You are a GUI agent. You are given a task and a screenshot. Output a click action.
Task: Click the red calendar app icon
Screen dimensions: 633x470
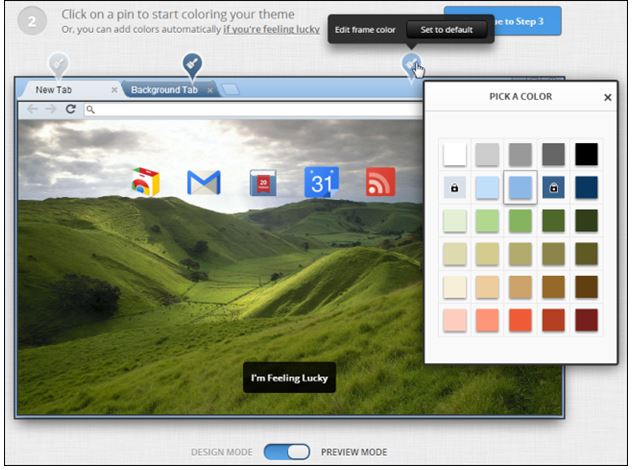coord(263,182)
